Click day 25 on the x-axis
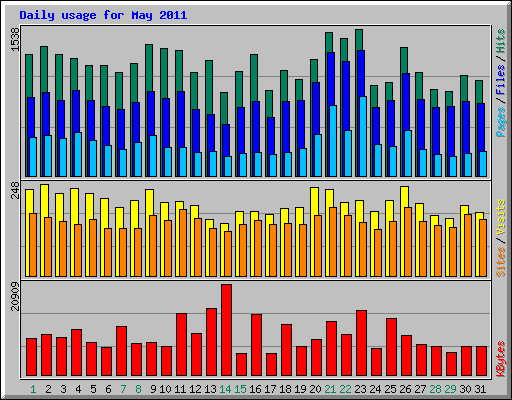 pyautogui.click(x=390, y=389)
